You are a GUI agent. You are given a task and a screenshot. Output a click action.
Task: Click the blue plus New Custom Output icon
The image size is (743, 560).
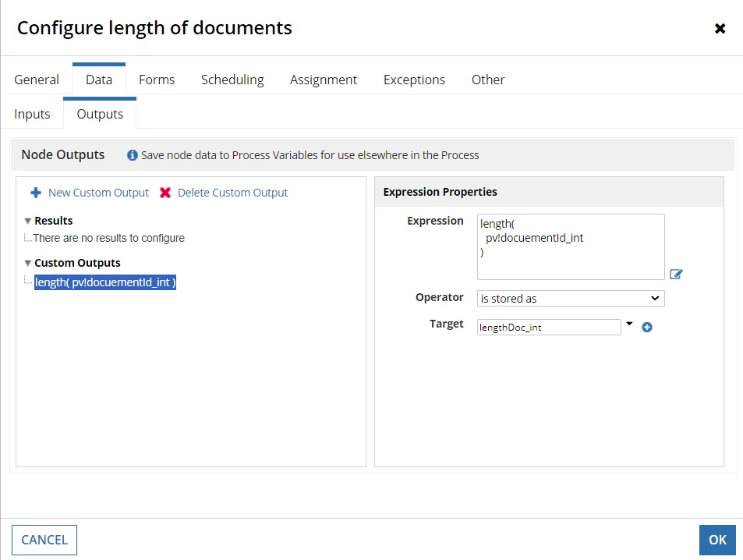point(36,193)
